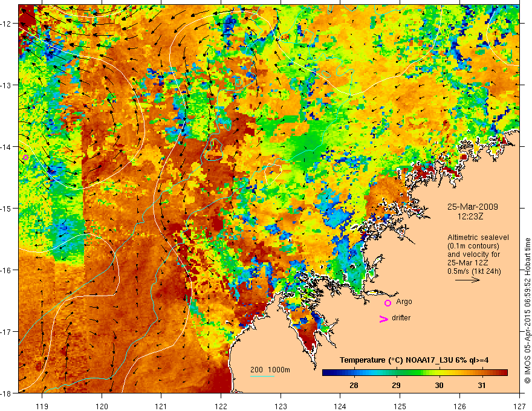Click the '(0.1m contours)' text line
The image size is (532, 411).
[473, 246]
